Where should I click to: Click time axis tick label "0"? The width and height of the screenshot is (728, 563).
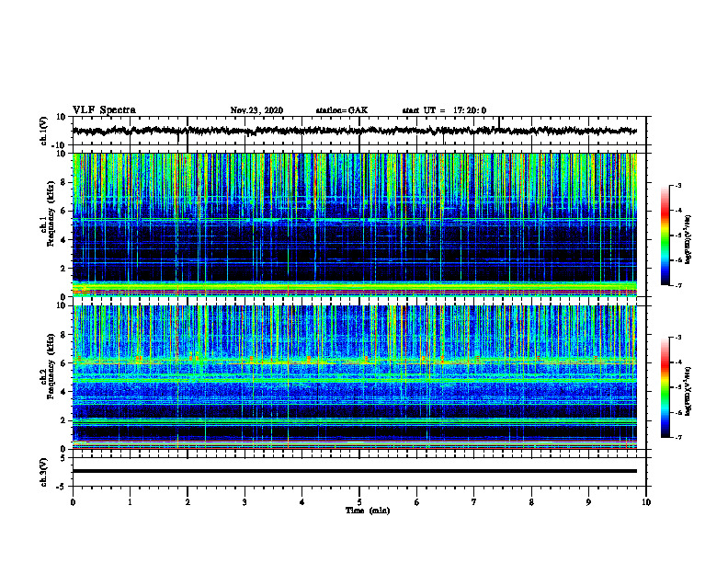click(73, 502)
